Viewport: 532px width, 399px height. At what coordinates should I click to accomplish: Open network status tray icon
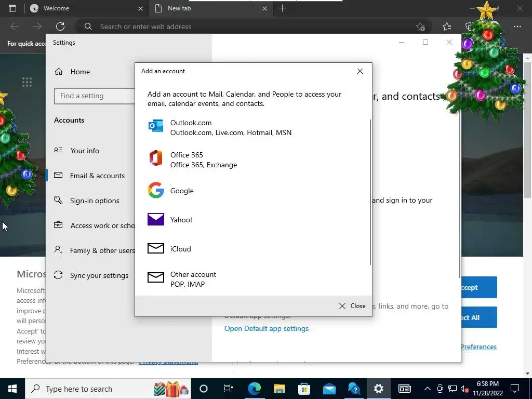(x=453, y=389)
